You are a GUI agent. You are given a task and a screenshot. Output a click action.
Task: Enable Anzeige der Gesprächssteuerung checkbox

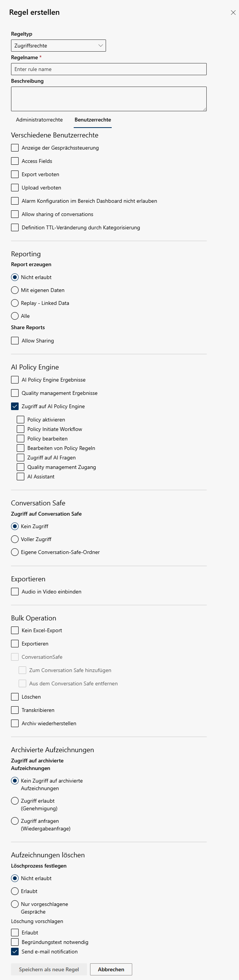pos(15,148)
